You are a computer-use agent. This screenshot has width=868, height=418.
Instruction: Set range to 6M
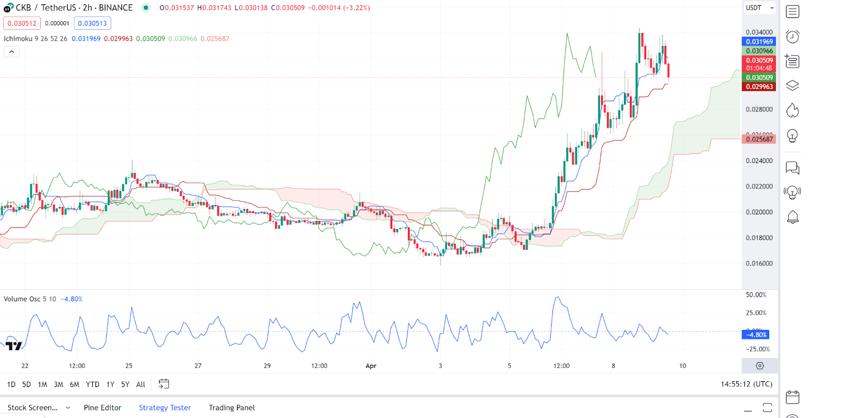(x=75, y=384)
